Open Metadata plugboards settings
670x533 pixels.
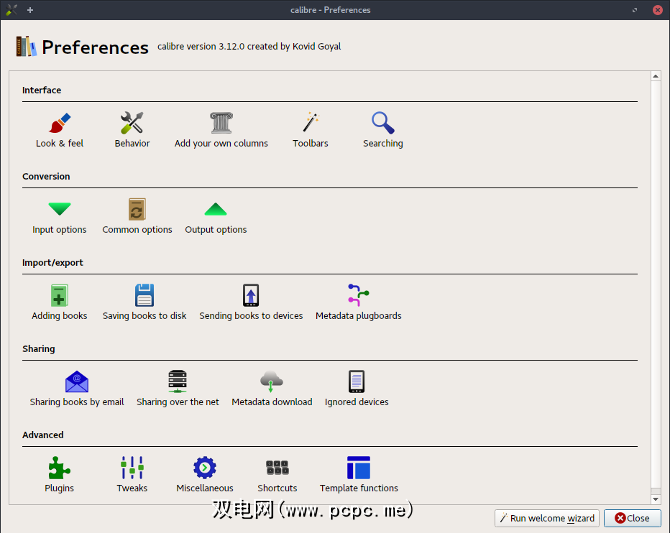[358, 296]
